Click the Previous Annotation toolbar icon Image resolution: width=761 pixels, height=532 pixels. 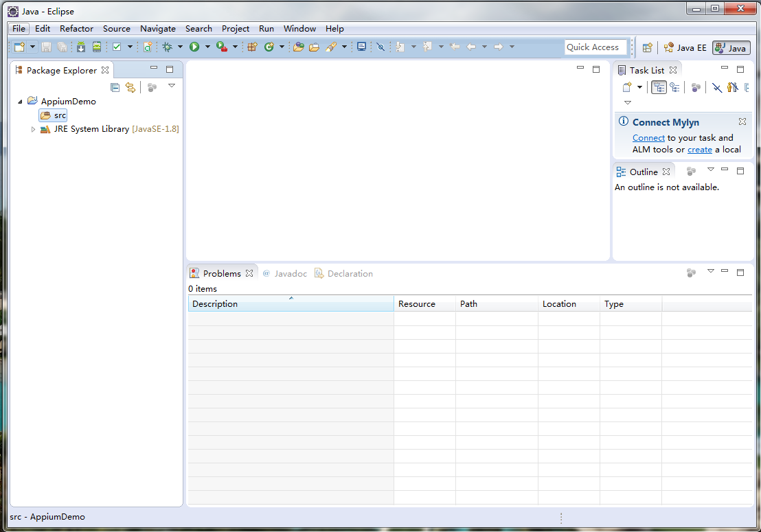pyautogui.click(x=427, y=47)
